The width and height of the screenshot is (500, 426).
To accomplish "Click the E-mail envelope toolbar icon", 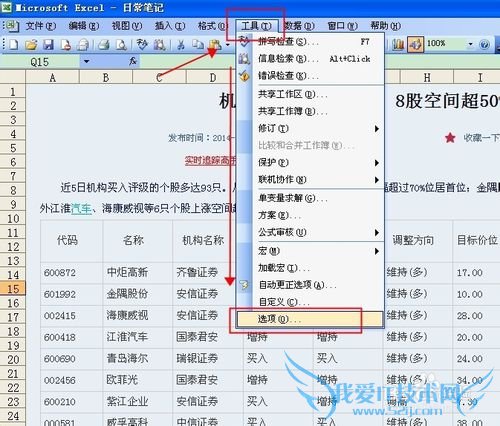I will pyautogui.click(x=83, y=44).
